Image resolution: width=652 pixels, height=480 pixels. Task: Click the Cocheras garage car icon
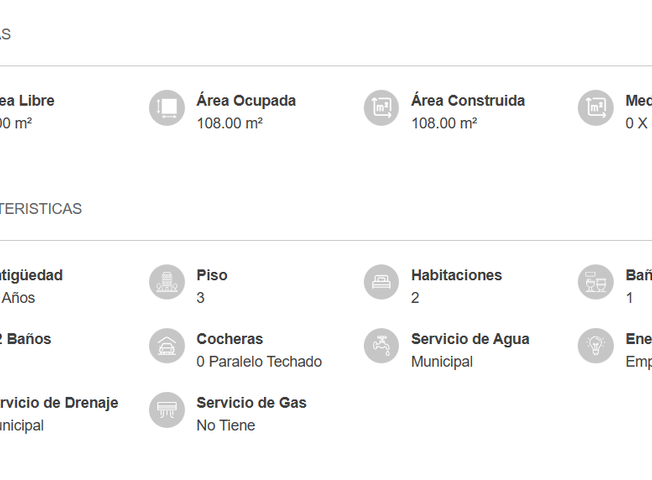click(x=167, y=346)
